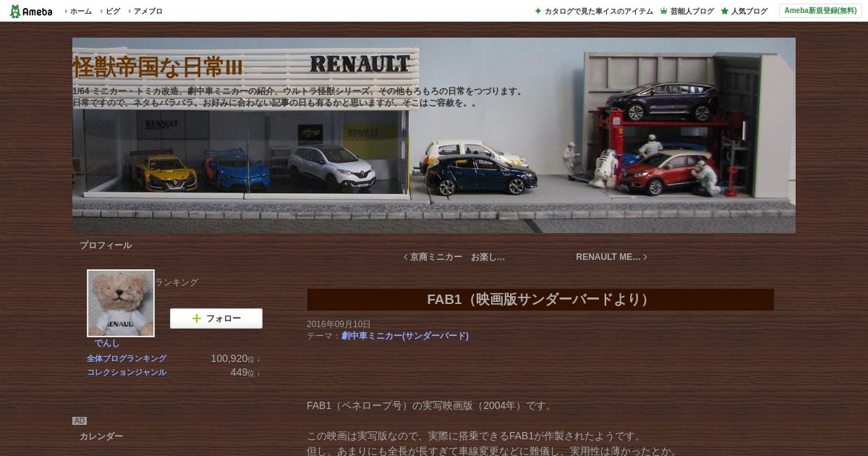Open blog title 怪獣帝国な日常III
868x456 pixels.
click(157, 67)
